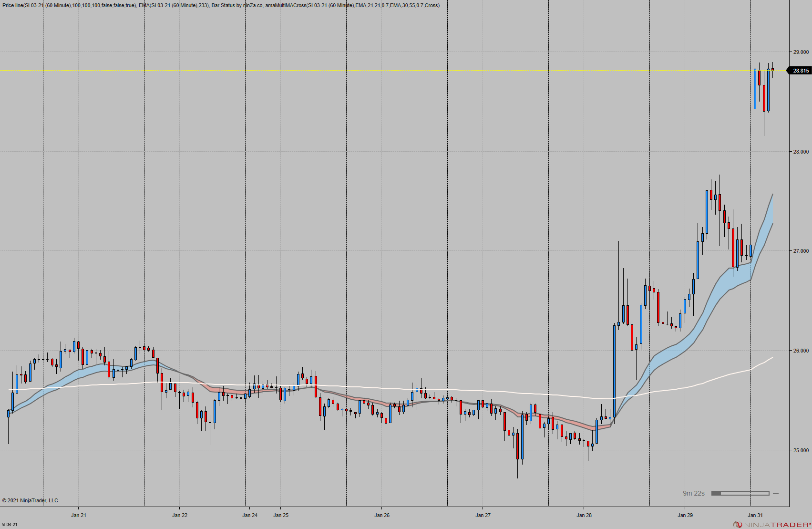Select the bar status progress bar
Screen dimensions: 812x529
740,493
